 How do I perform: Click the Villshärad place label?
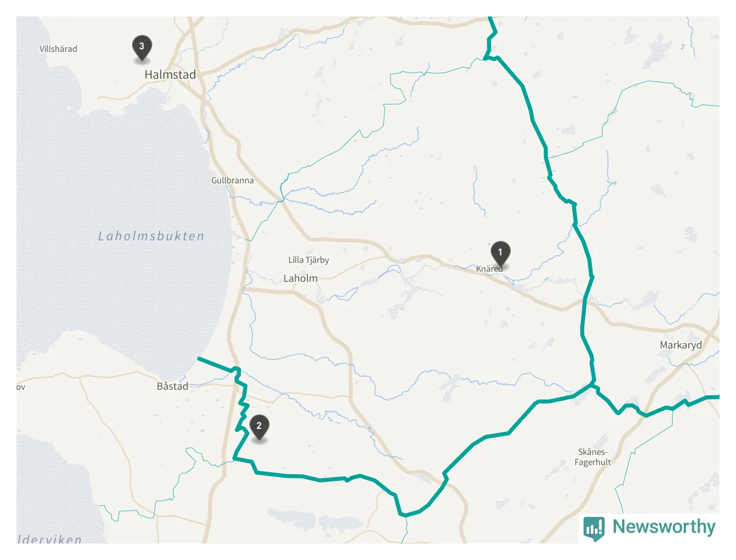(58, 49)
